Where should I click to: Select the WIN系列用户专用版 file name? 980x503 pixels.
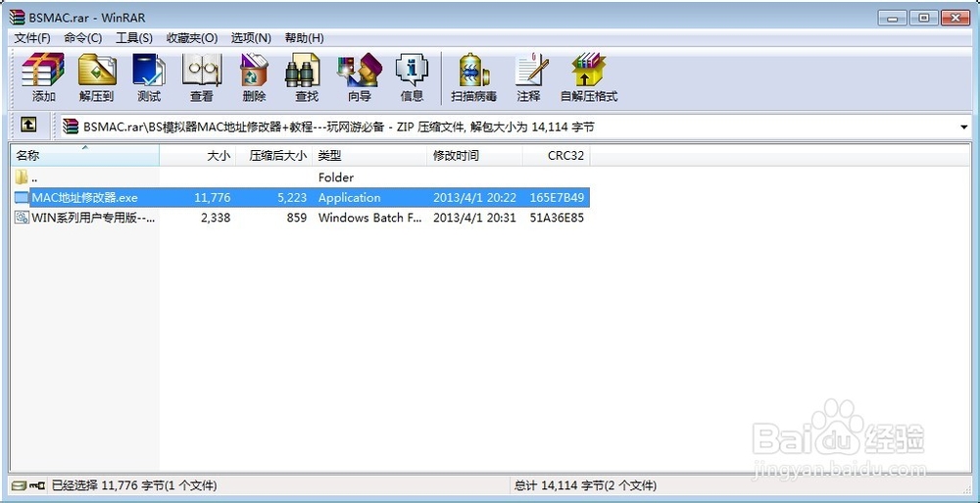coord(94,218)
